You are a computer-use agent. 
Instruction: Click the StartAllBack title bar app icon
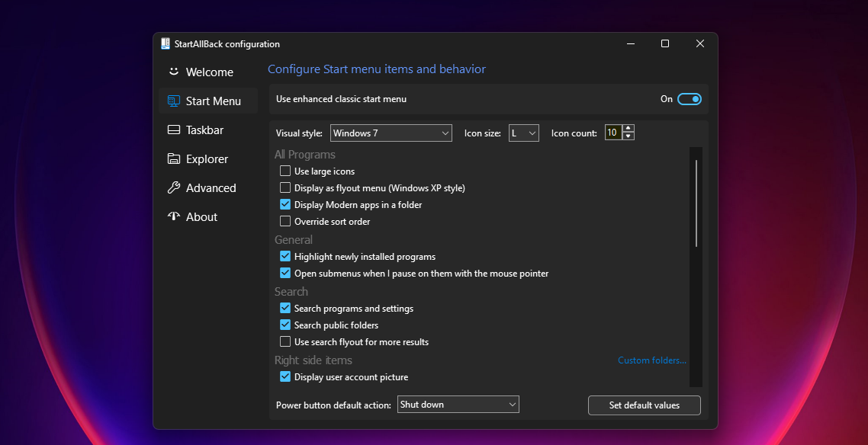(166, 43)
